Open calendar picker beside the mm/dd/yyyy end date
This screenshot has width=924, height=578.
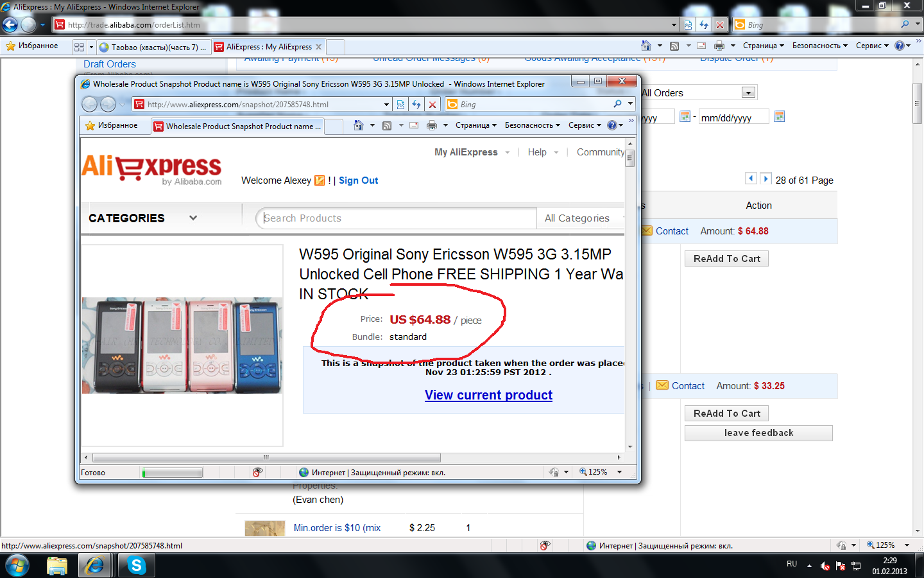(x=780, y=116)
